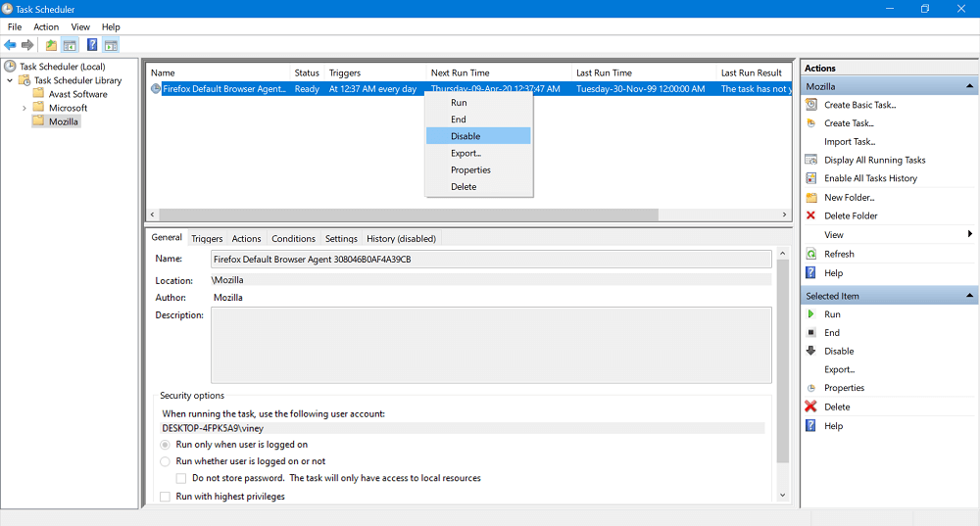This screenshot has width=980, height=526.
Task: Click the Description text box
Action: (x=491, y=345)
